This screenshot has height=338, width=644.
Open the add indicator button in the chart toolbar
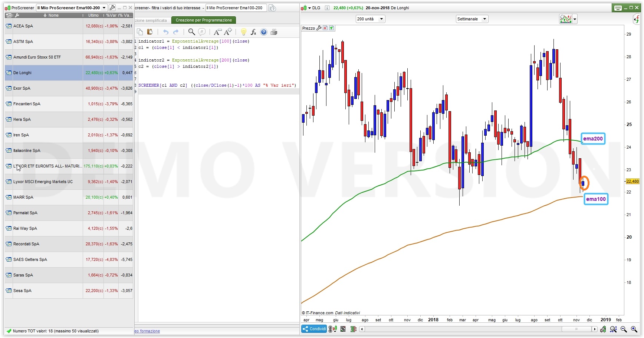point(566,19)
